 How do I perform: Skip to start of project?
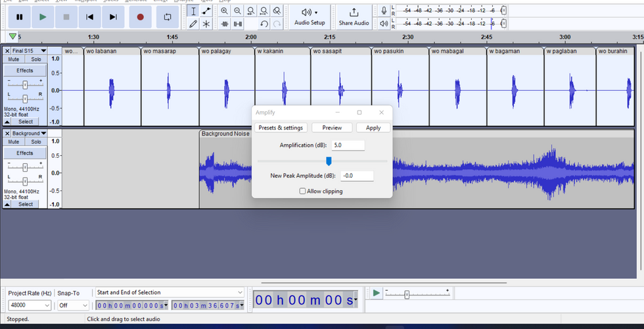tap(90, 17)
